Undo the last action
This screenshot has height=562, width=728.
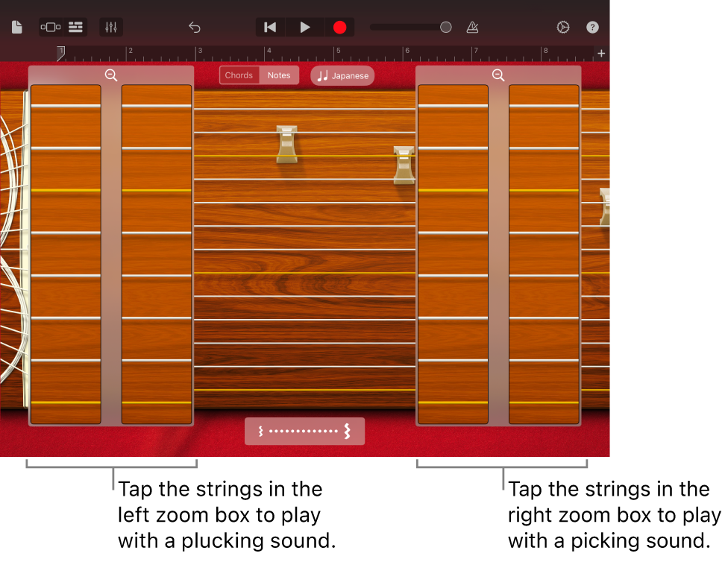pyautogui.click(x=195, y=27)
